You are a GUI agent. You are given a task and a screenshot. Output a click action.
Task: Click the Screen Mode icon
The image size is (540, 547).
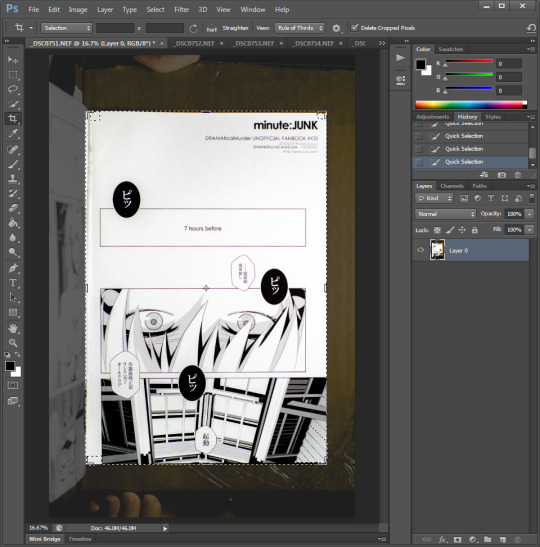click(x=13, y=401)
